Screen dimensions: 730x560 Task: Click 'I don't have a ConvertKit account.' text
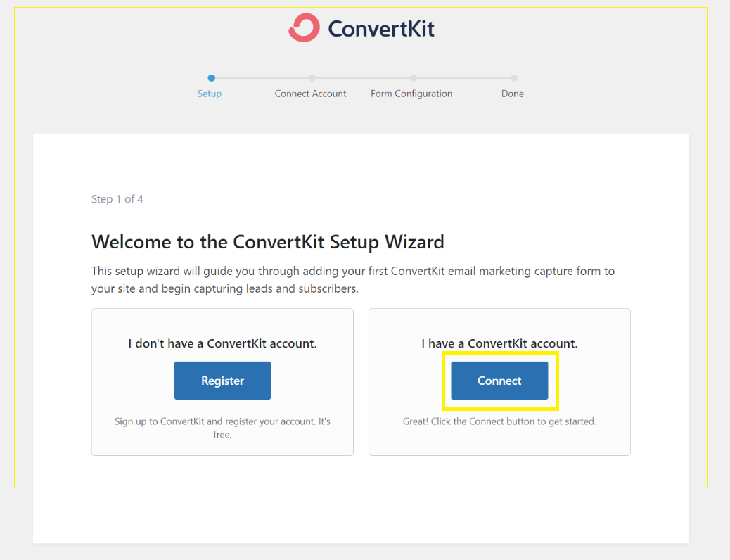pyautogui.click(x=222, y=343)
